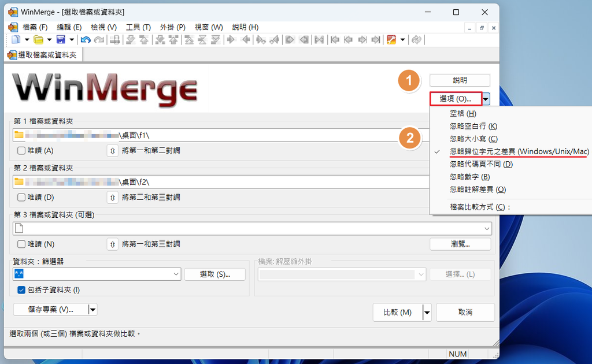Click the Copy to Left toolbar icon
Screen dimensions: 592x364
pos(245,40)
